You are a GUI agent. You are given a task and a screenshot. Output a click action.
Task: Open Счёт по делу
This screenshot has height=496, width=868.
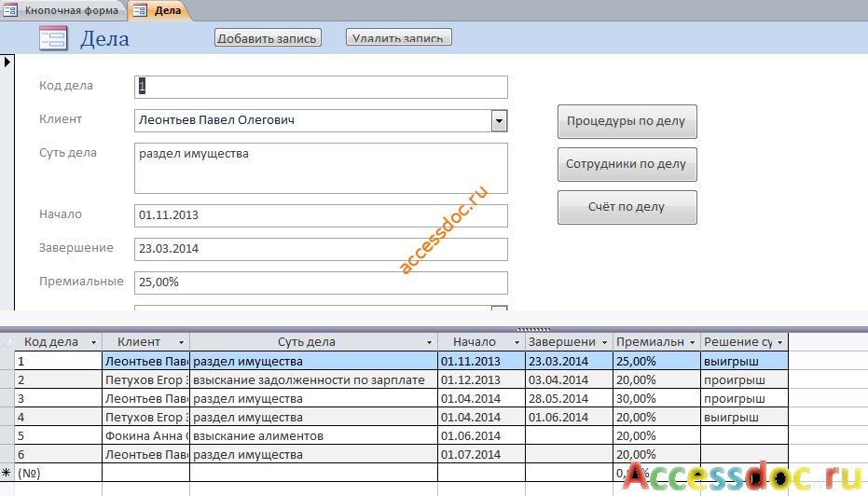(627, 207)
